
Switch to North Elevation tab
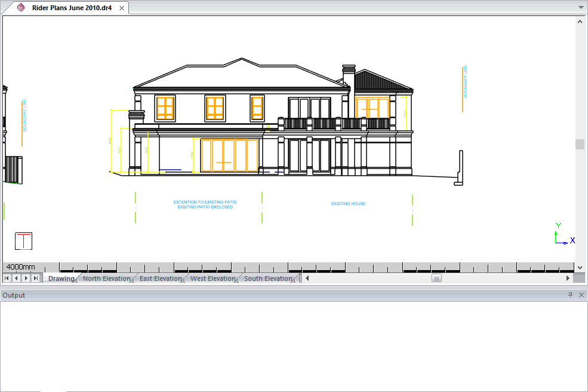point(106,278)
